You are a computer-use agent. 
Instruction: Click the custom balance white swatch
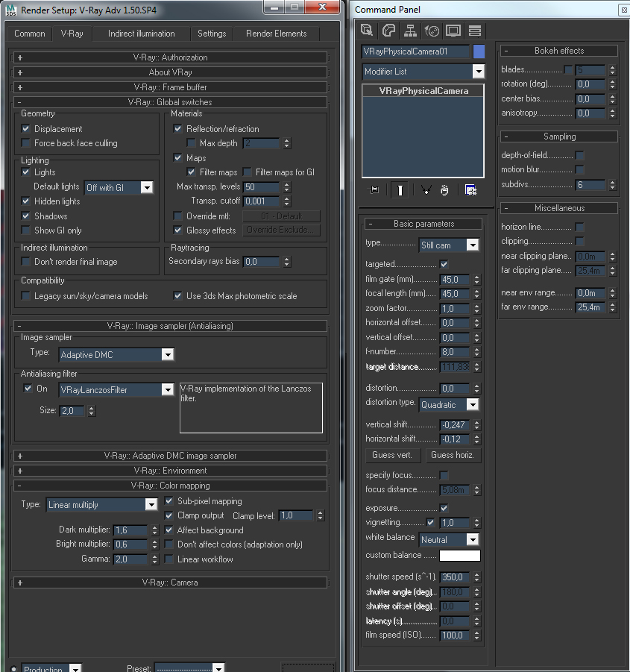460,556
